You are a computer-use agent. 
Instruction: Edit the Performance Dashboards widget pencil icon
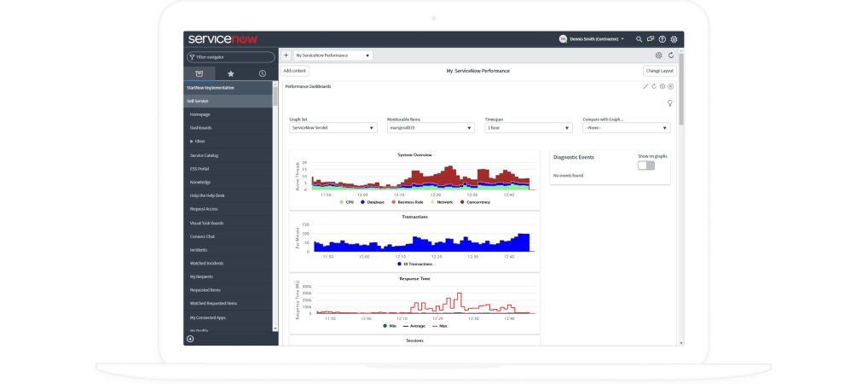(x=645, y=86)
